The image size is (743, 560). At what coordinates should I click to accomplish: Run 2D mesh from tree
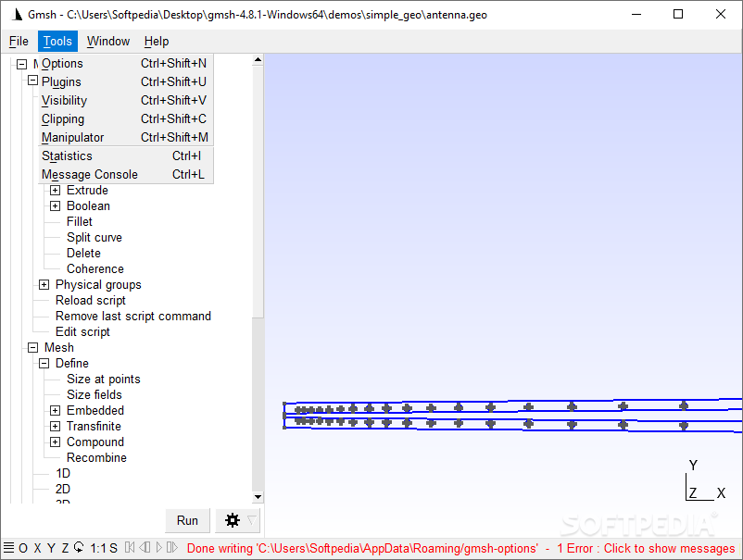(x=63, y=489)
